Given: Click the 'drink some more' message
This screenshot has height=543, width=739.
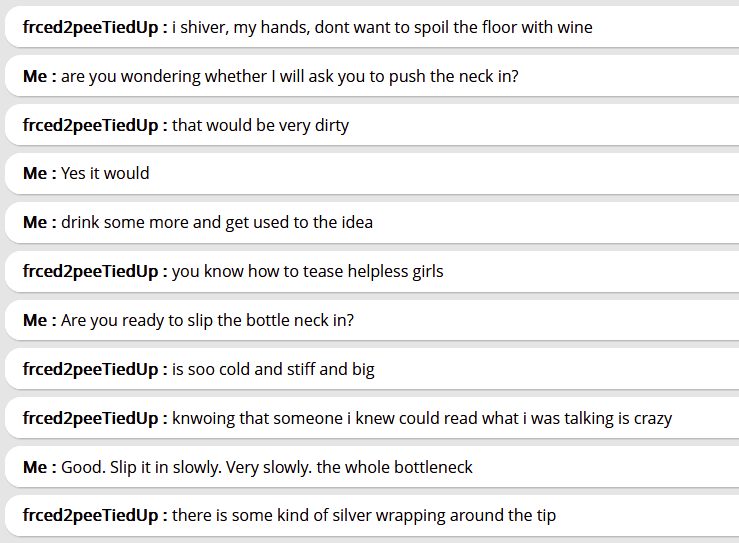Looking at the screenshot, I should point(217,222).
